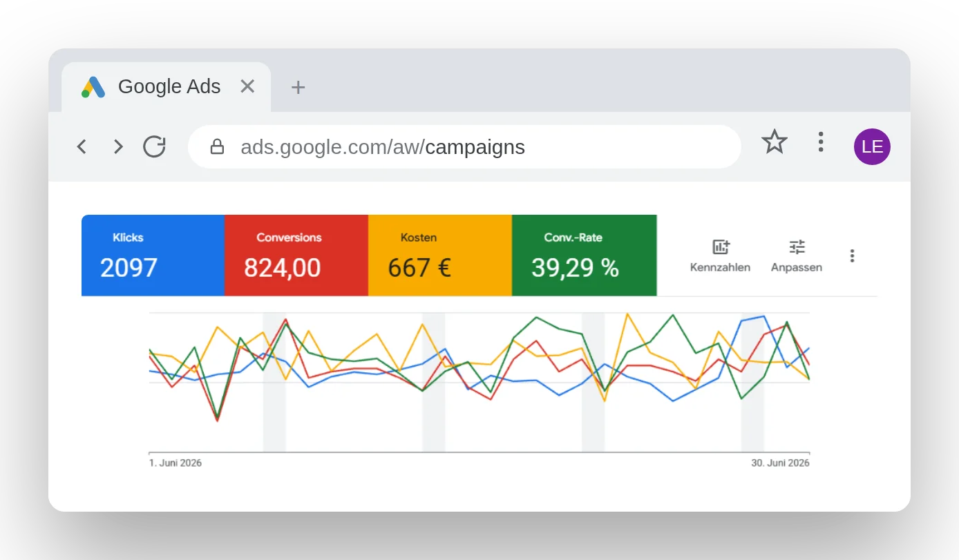
Task: Open the chart's three-dot overflow menu
Action: click(853, 256)
